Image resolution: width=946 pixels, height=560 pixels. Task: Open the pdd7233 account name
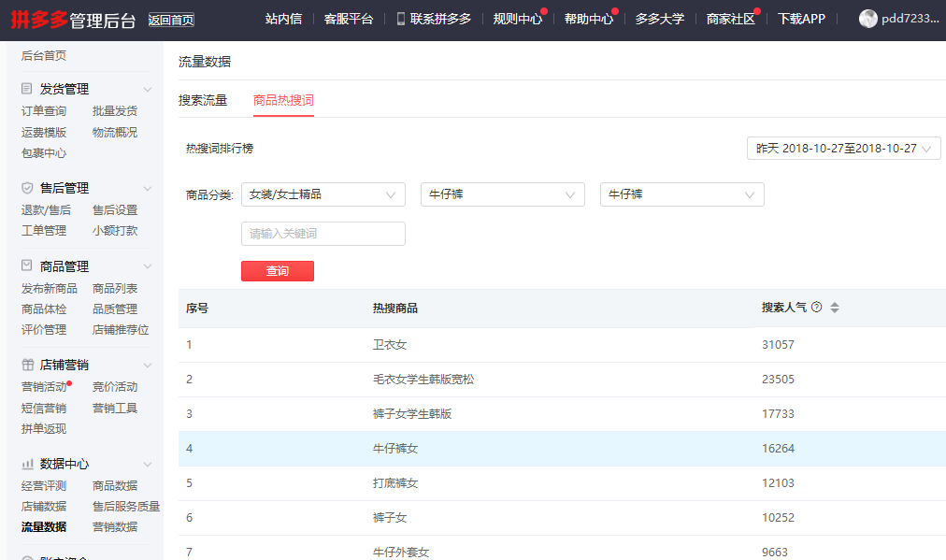910,19
